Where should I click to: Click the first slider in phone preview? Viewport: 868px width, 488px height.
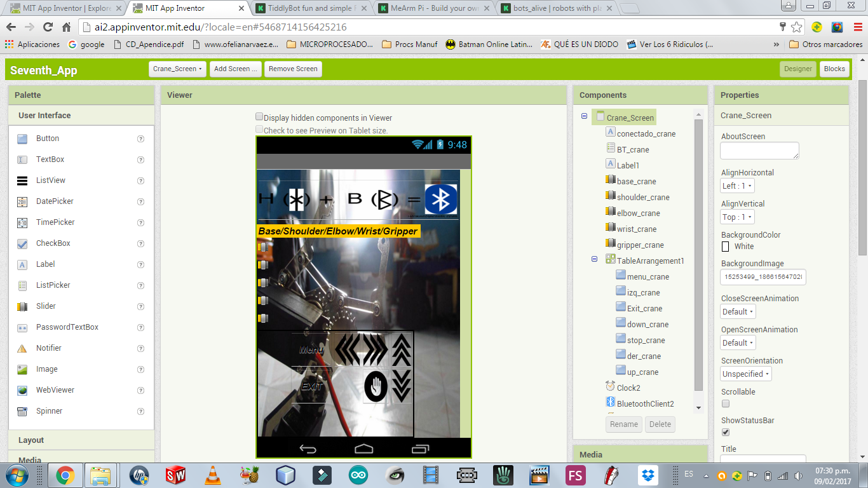[x=262, y=247]
